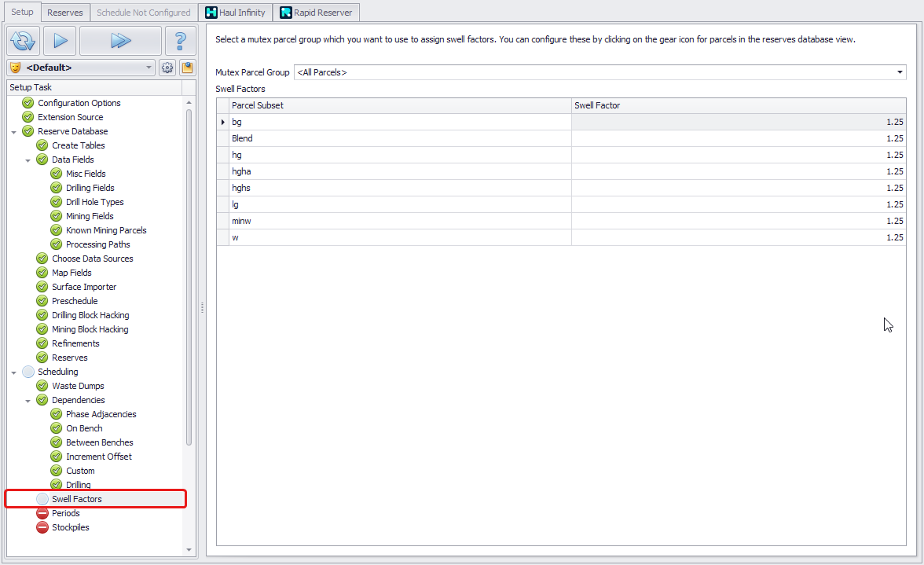Click Parcel Subset column header
This screenshot has height=565, width=924.
400,105
